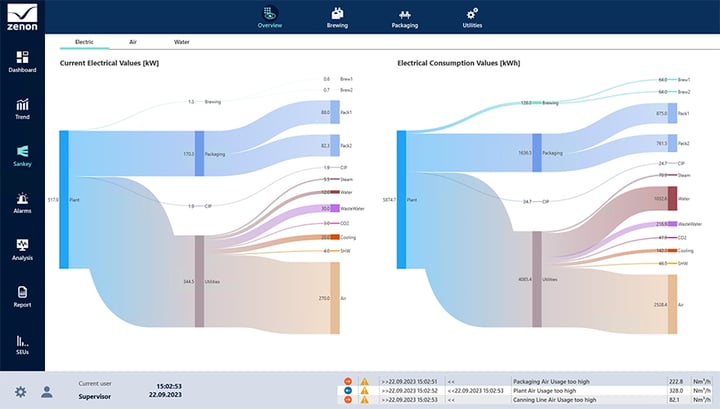Click the Supervisor user name
This screenshot has height=409, width=720.
pyautogui.click(x=95, y=396)
